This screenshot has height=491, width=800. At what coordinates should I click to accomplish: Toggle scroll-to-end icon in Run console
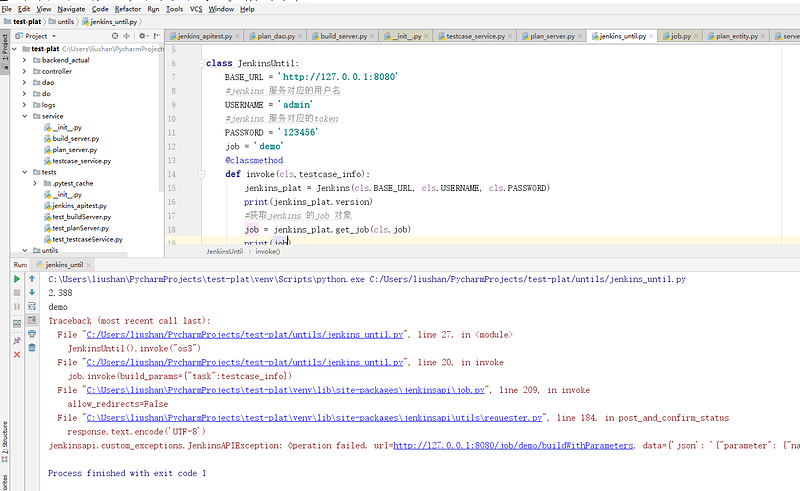32,320
